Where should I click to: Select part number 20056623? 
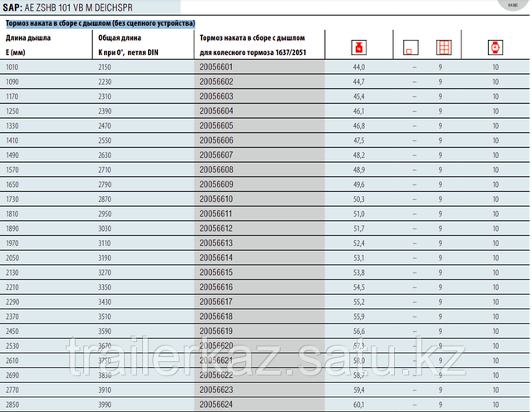[216, 390]
